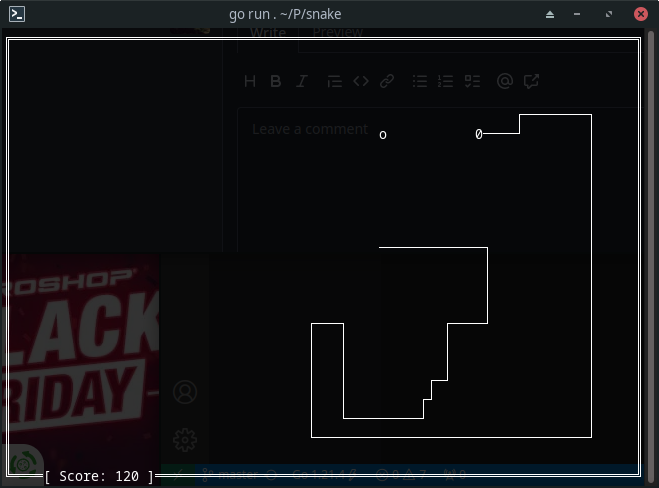This screenshot has width=659, height=488.
Task: Insert a quote block
Action: (x=335, y=82)
